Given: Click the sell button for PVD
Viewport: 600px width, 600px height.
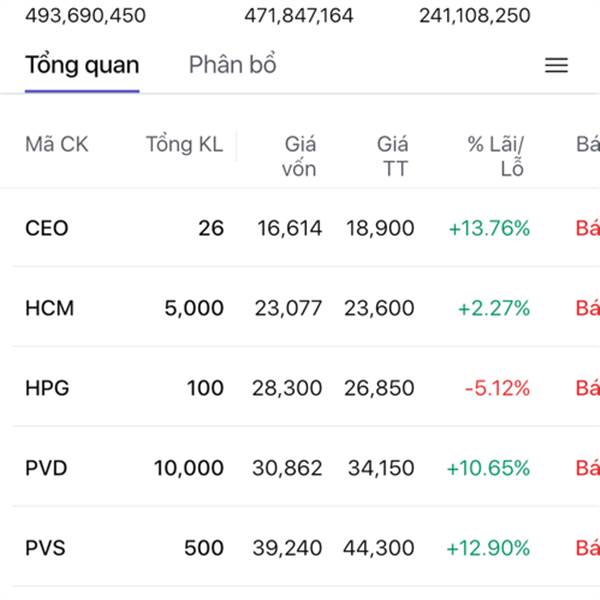Looking at the screenshot, I should click(x=588, y=468).
